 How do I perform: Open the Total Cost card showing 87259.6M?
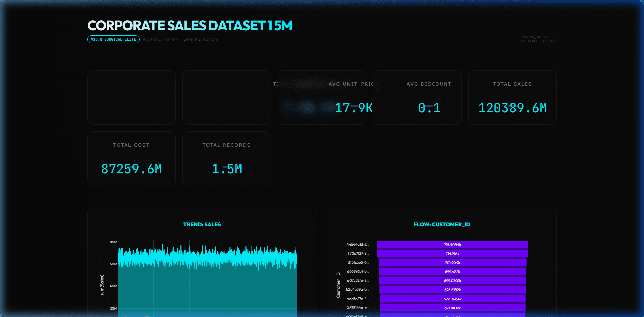coord(131,159)
